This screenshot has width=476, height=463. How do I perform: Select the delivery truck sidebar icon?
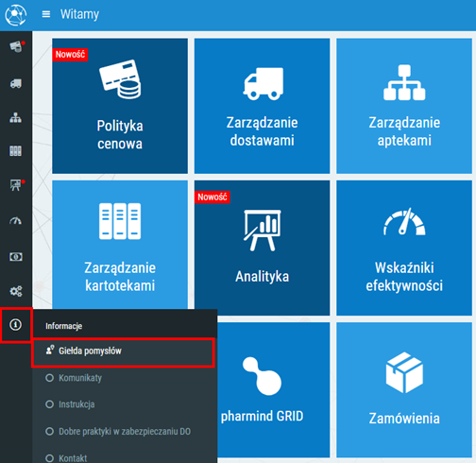(16, 83)
